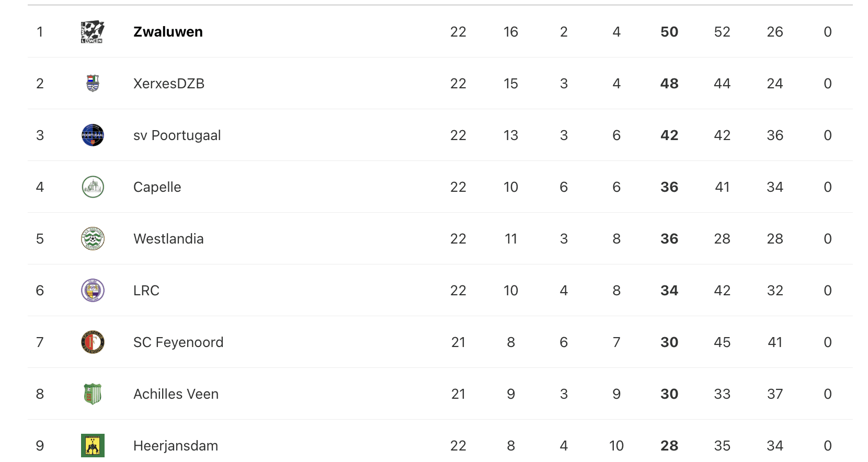Click the Capelle club emblem
The height and width of the screenshot is (462, 868).
tap(93, 187)
